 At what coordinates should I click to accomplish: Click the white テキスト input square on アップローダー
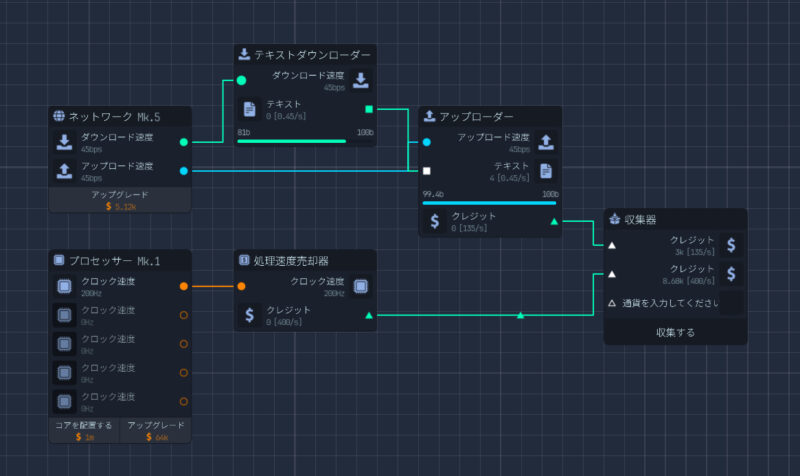pos(427,171)
